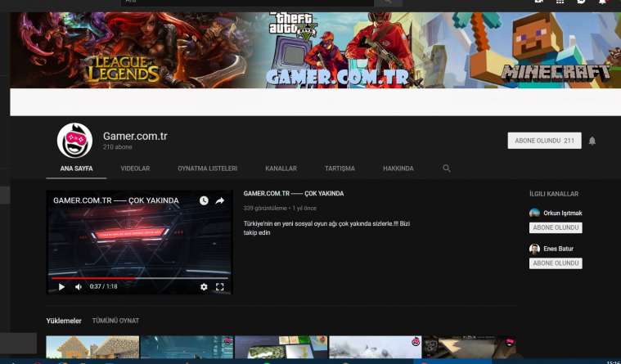The width and height of the screenshot is (621, 364).
Task: Open the Gamer.com.tr channel avatar
Action: (x=74, y=140)
